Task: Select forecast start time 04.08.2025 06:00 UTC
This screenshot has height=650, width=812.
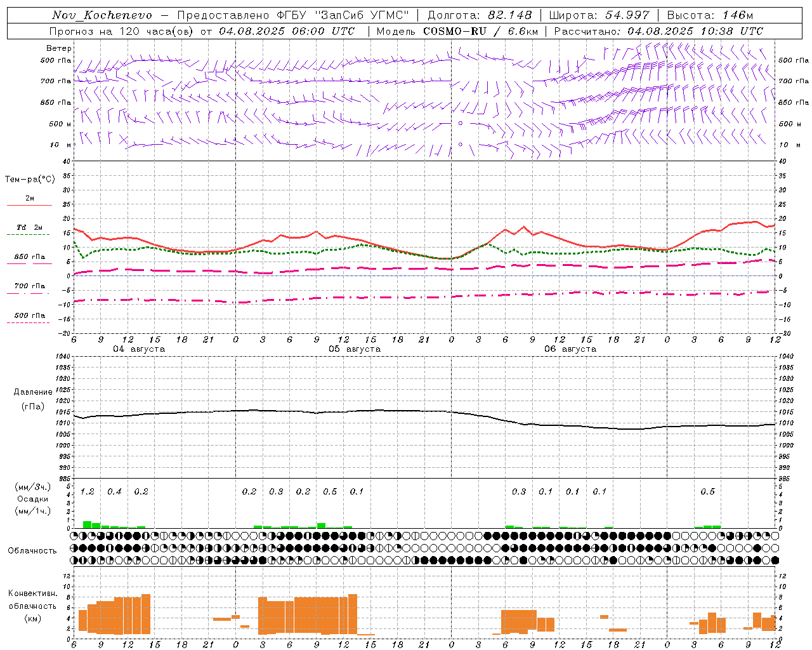Action: [287, 31]
